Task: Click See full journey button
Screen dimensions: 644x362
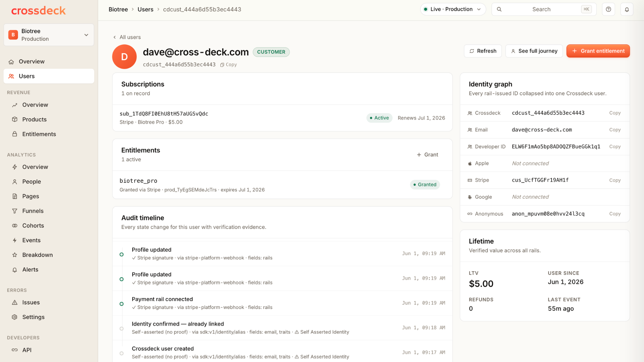Action: 534,51
